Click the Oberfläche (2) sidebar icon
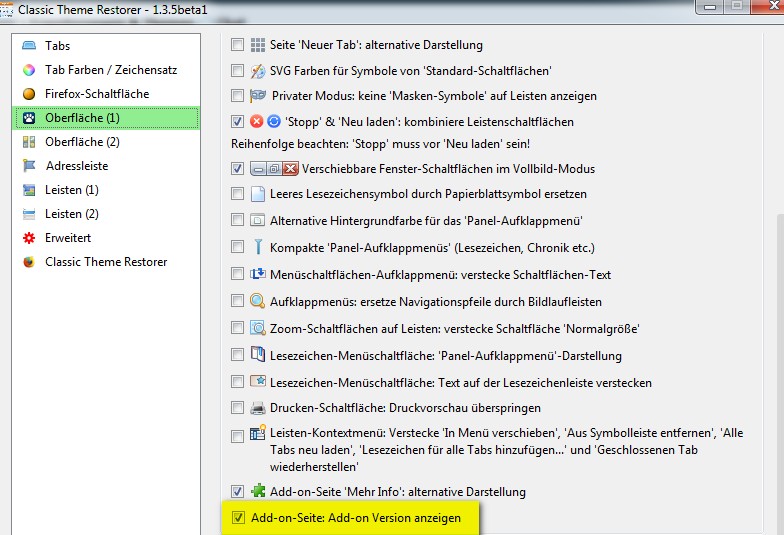Viewport: 784px width, 535px height. tap(29, 142)
